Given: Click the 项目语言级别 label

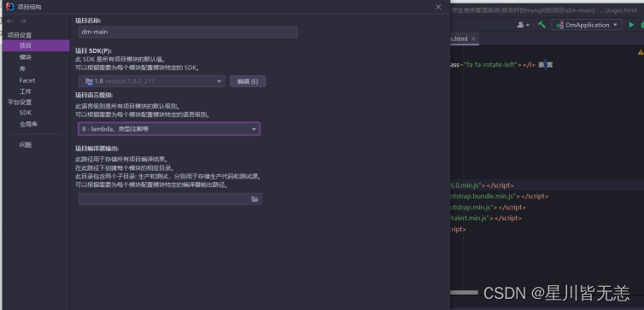Looking at the screenshot, I should pyautogui.click(x=94, y=95).
